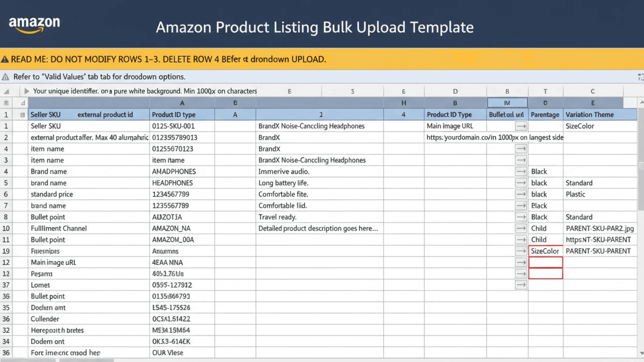Image resolution: width=644 pixels, height=362 pixels.
Task: Click the first sheet tab at bottom
Action: pyautogui.click(x=28, y=360)
